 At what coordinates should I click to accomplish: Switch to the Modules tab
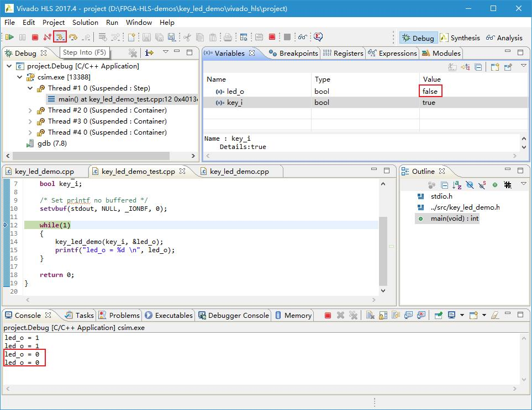[x=441, y=53]
